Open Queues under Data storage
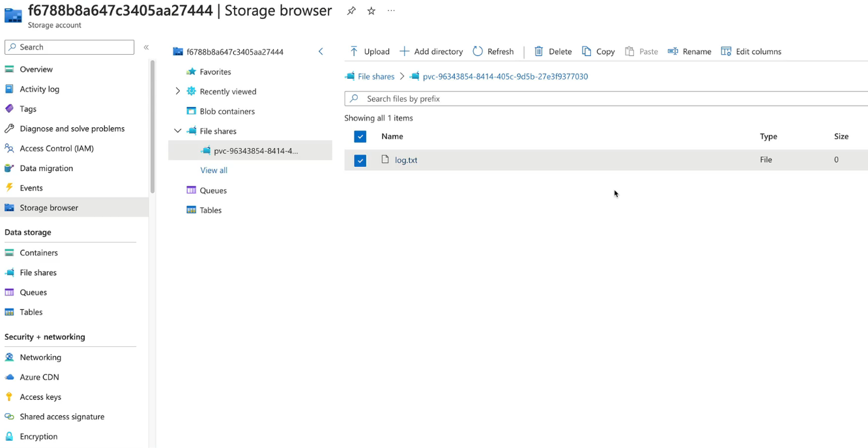This screenshot has width=868, height=448. [x=33, y=292]
